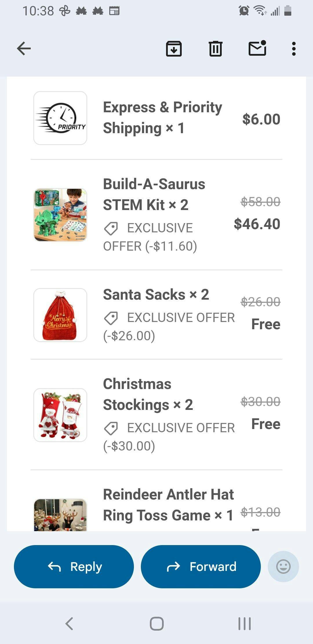Tap the alarm icon in status bar
The height and width of the screenshot is (644, 313).
[244, 11]
